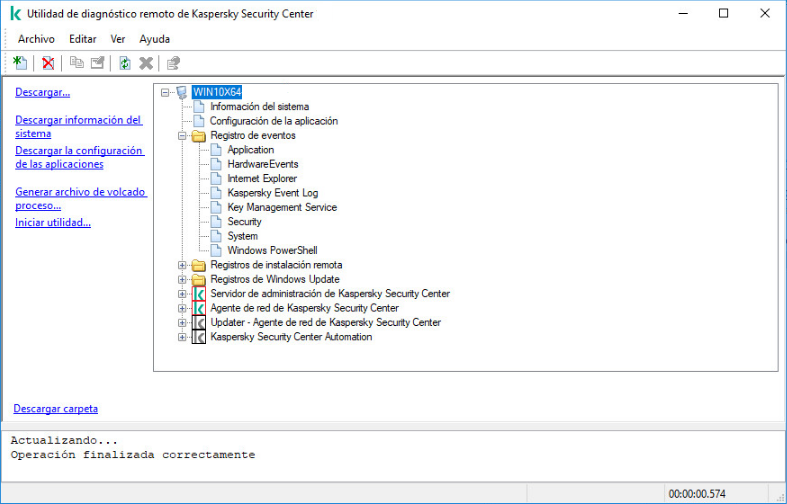Click the folder icon of Registro de eventos
The image size is (787, 504).
(x=198, y=135)
